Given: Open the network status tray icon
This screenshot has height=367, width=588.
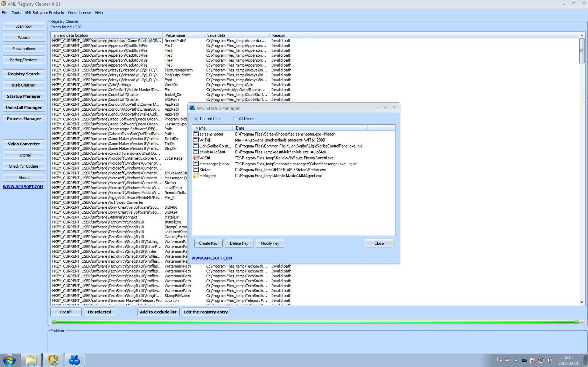Looking at the screenshot, I should [x=541, y=360].
